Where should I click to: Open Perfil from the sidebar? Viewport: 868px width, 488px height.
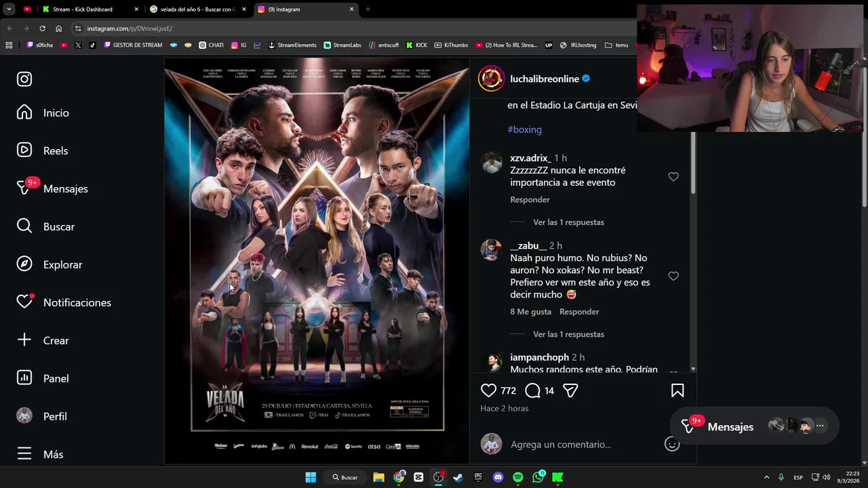coord(42,416)
